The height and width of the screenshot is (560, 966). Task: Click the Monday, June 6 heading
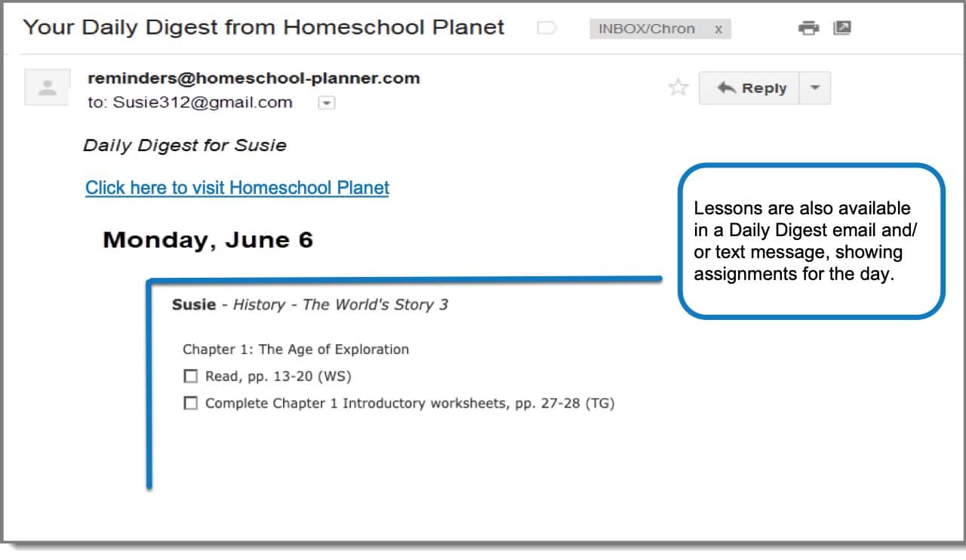click(x=208, y=241)
